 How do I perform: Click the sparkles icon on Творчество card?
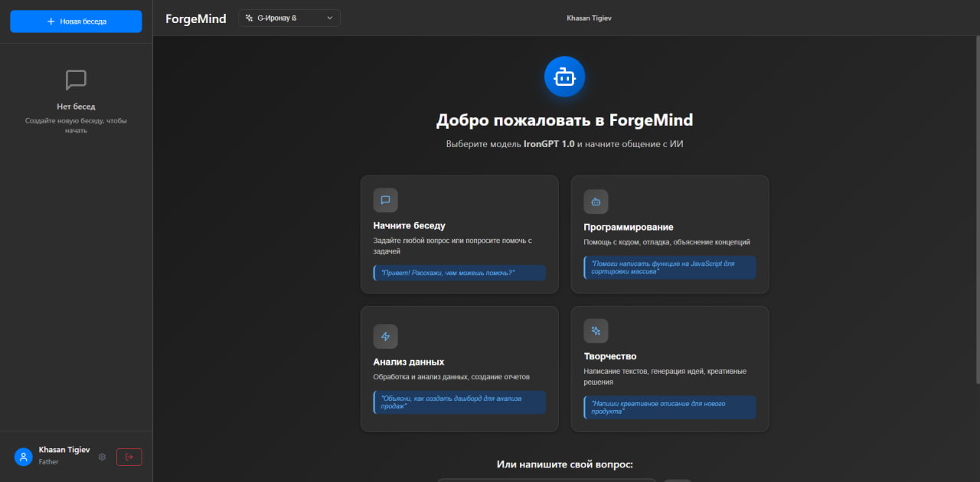(x=596, y=330)
